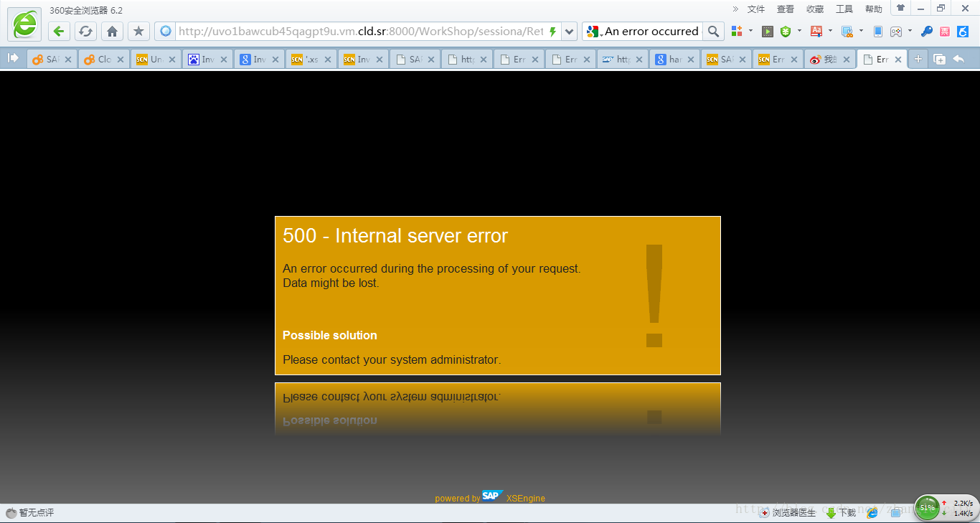Expand dropdown beside the red Aa icon
The height and width of the screenshot is (523, 980).
point(830,31)
